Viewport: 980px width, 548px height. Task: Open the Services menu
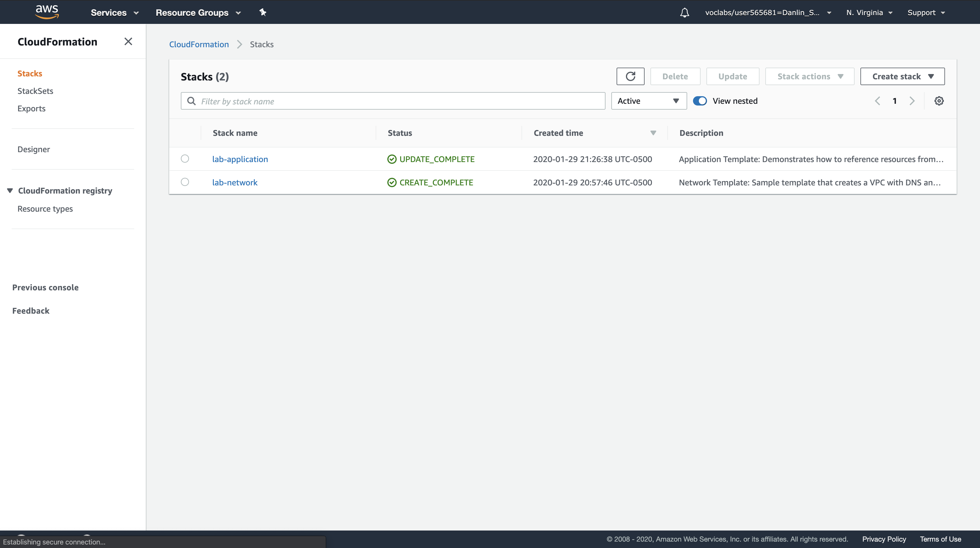[115, 13]
